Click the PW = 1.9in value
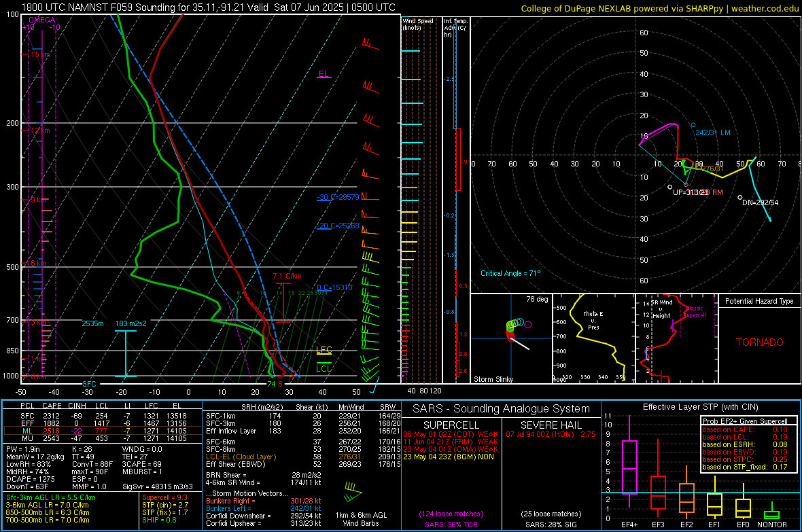Viewport: 802px width, 532px height. pyautogui.click(x=24, y=449)
